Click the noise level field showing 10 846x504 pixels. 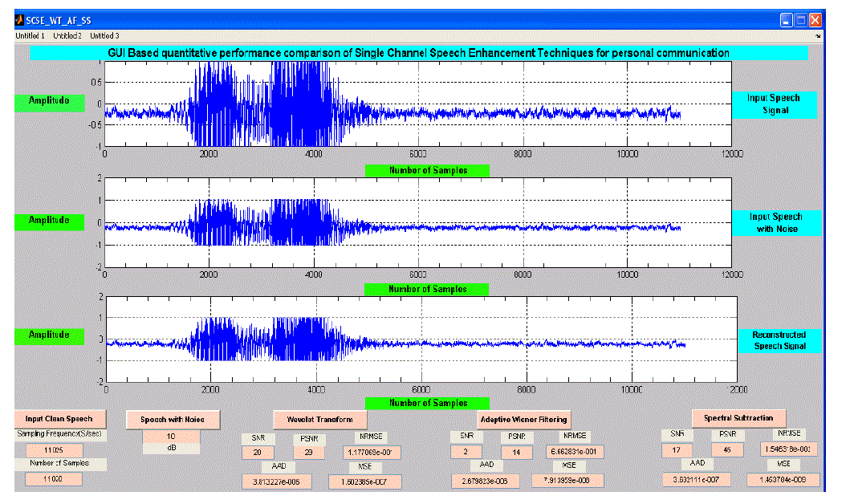(170, 437)
